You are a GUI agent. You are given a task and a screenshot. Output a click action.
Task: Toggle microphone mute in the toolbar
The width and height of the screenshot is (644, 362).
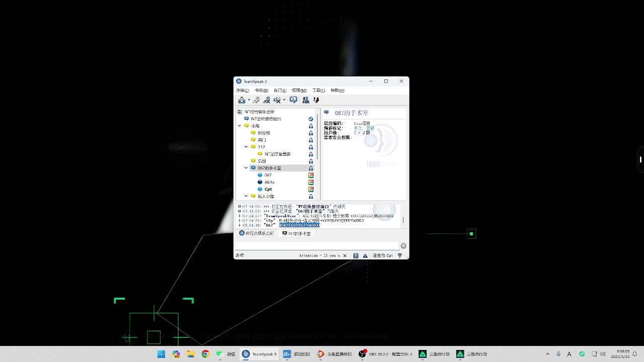point(267,100)
